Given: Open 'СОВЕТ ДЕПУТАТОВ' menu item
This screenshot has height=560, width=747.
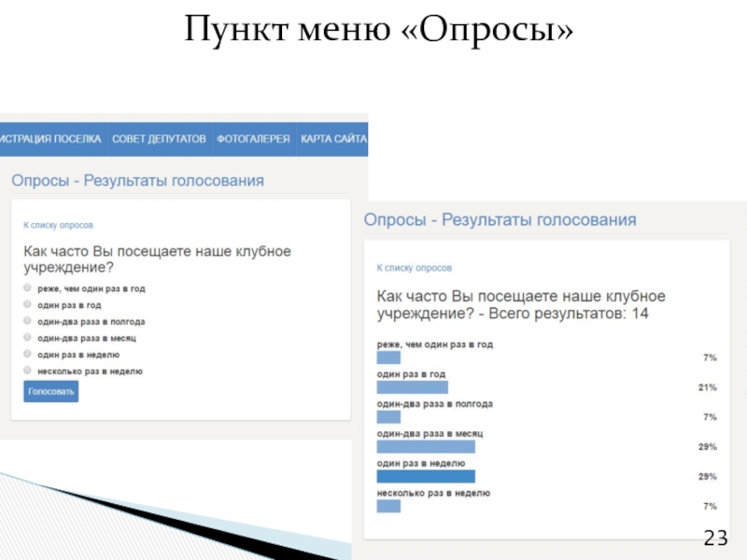Looking at the screenshot, I should [159, 139].
